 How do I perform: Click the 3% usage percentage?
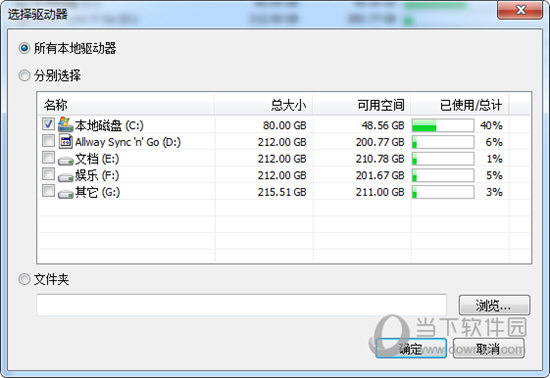[x=494, y=192]
